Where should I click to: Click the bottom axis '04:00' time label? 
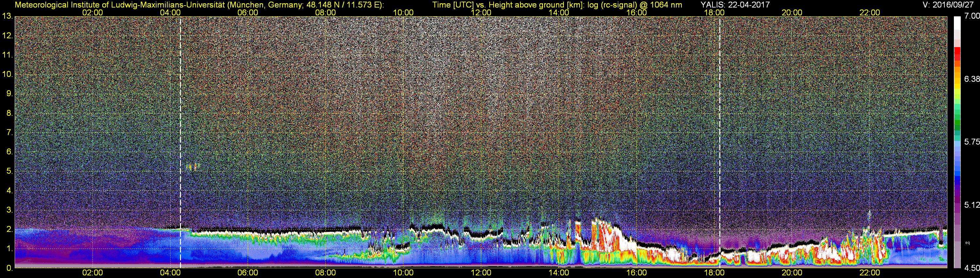[170, 273]
